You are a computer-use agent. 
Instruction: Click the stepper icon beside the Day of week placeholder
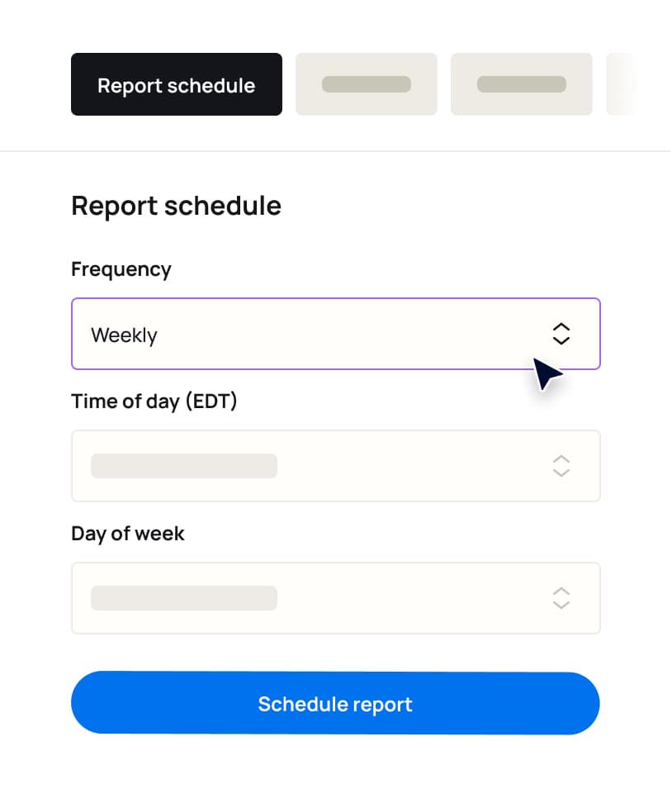coord(561,598)
